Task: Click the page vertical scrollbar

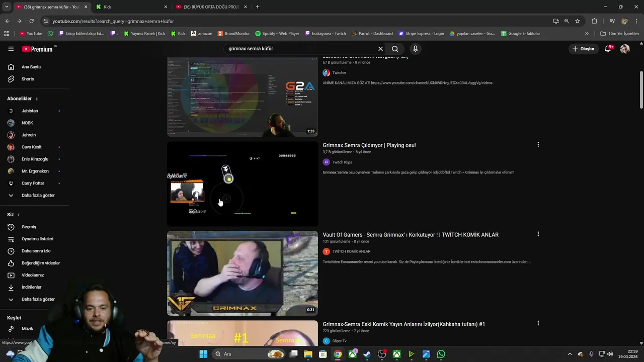Action: pos(641,89)
